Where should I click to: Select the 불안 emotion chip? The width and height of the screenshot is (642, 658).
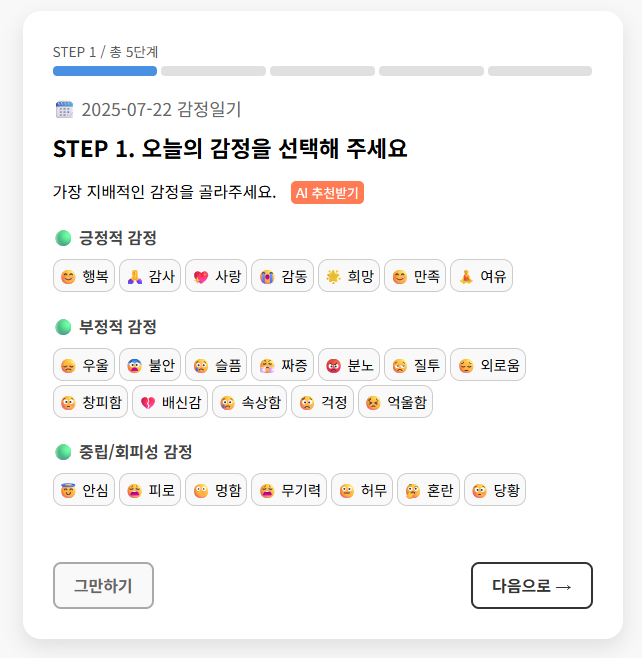click(x=150, y=365)
